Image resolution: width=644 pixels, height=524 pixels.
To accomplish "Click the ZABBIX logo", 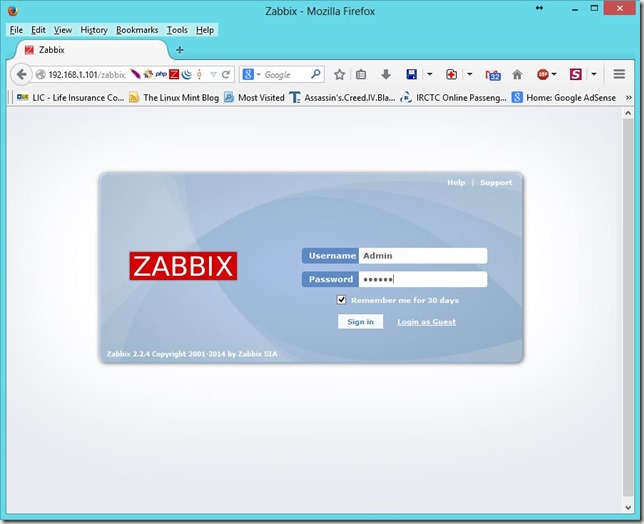I will pos(183,266).
